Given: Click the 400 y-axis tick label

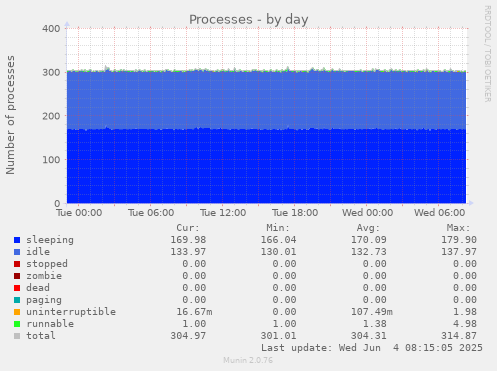Looking at the screenshot, I should tap(51, 29).
